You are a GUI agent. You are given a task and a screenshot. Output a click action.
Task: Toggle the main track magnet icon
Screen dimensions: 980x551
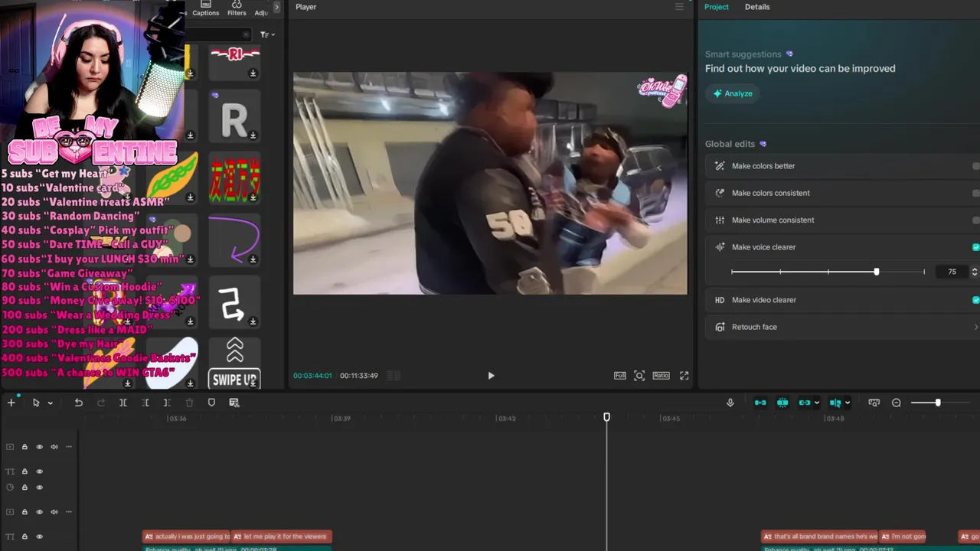pos(760,403)
